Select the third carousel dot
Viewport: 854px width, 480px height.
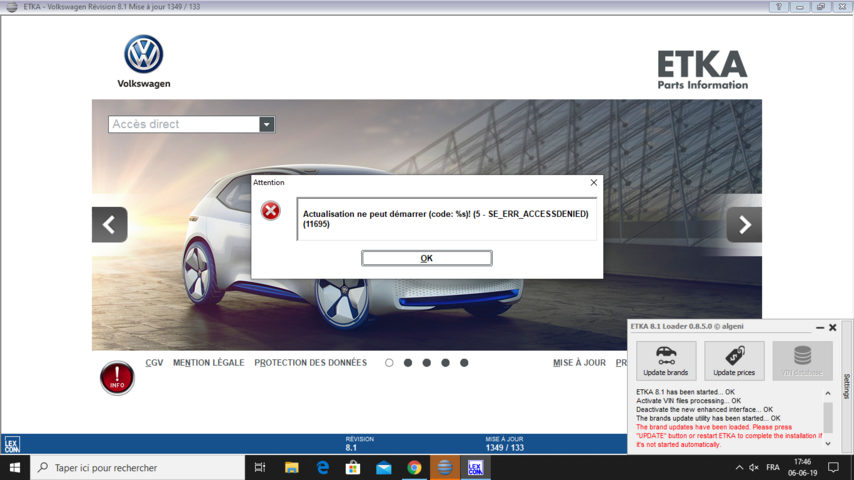(x=426, y=363)
